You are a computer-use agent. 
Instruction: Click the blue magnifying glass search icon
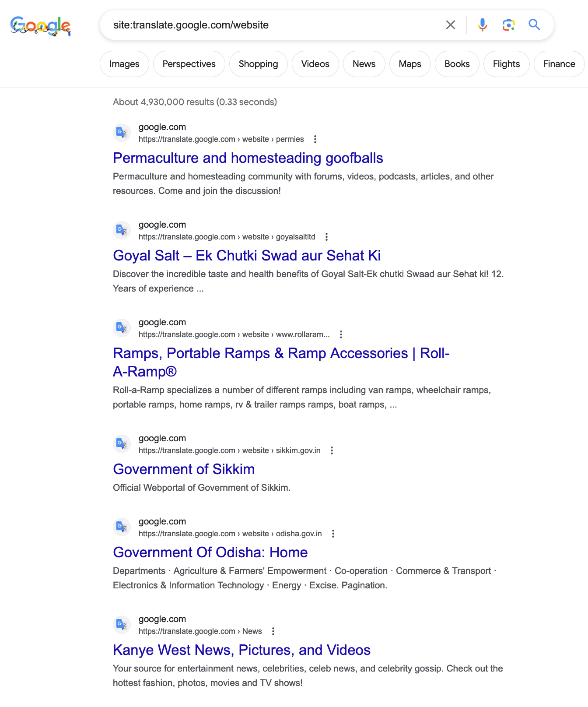534,25
